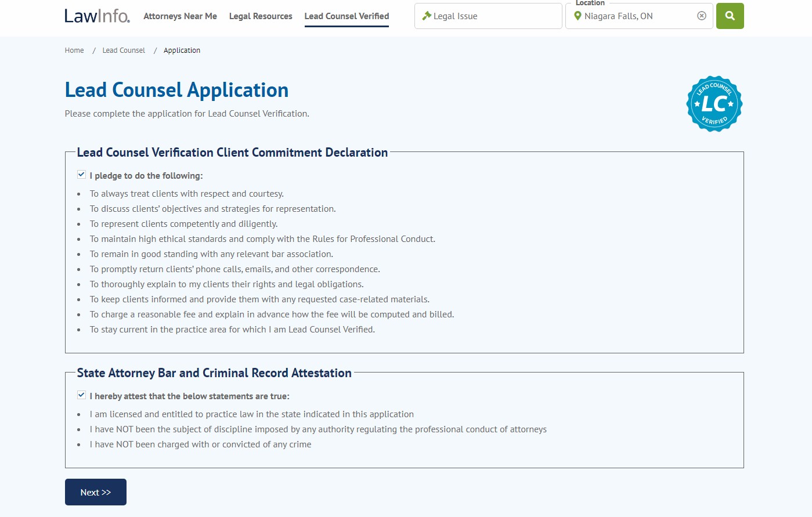This screenshot has height=517, width=812.
Task: Click the gavel icon in Legal Issue field
Action: tap(427, 16)
